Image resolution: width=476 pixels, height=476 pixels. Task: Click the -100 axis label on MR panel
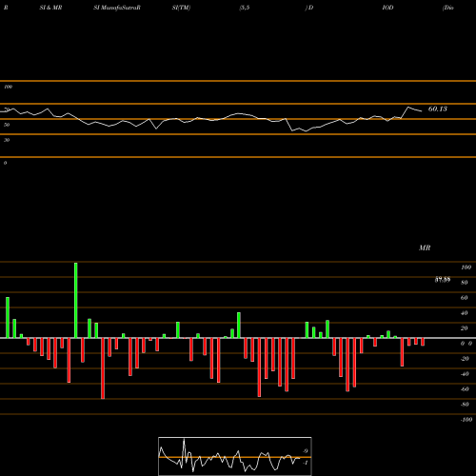(466, 420)
